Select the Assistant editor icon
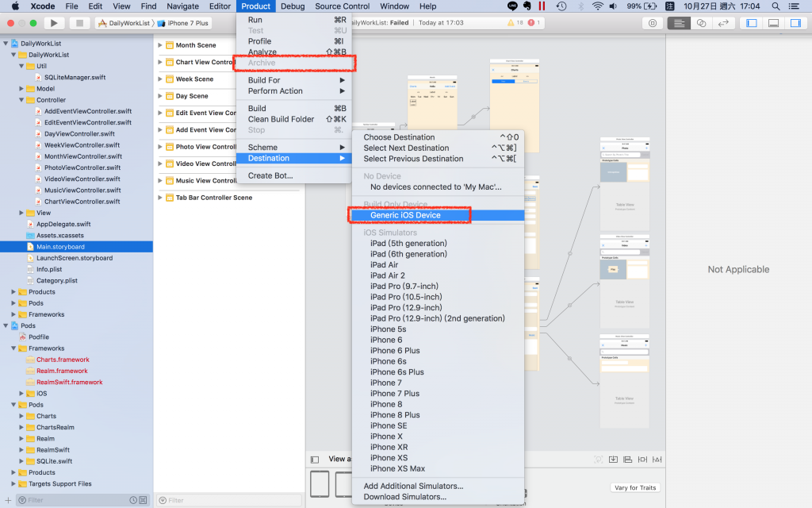 coord(701,23)
